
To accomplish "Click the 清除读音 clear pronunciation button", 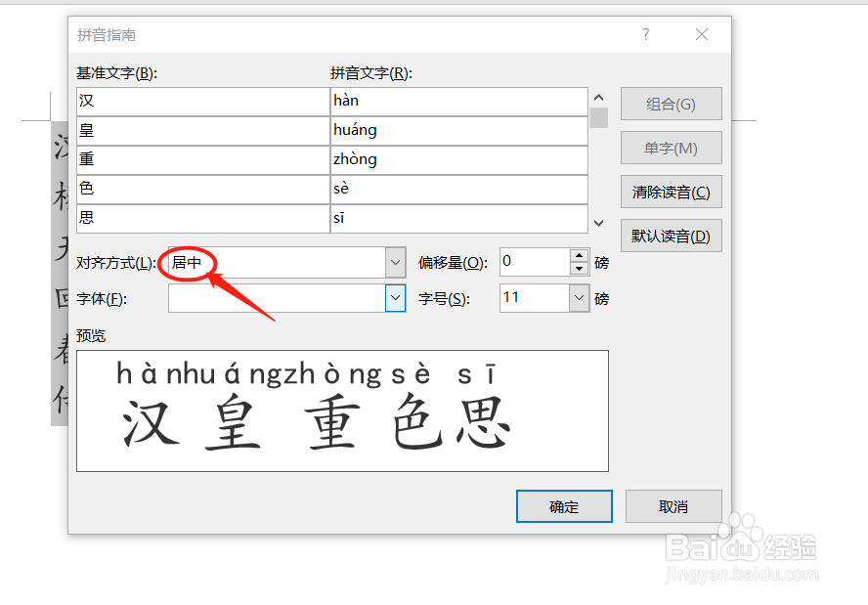I will [x=671, y=192].
